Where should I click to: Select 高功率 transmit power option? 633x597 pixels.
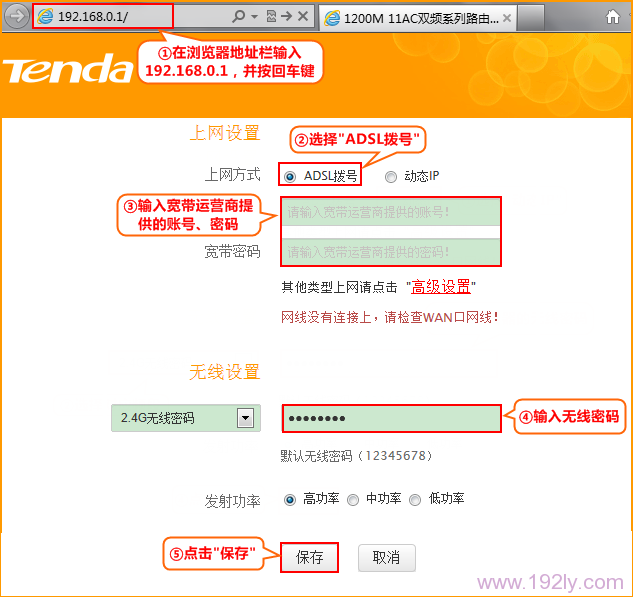click(289, 500)
